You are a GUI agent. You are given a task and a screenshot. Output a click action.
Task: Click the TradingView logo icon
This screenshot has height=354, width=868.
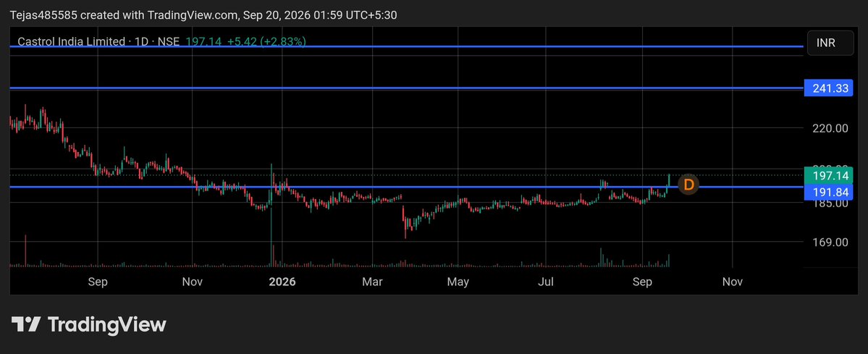pyautogui.click(x=26, y=324)
